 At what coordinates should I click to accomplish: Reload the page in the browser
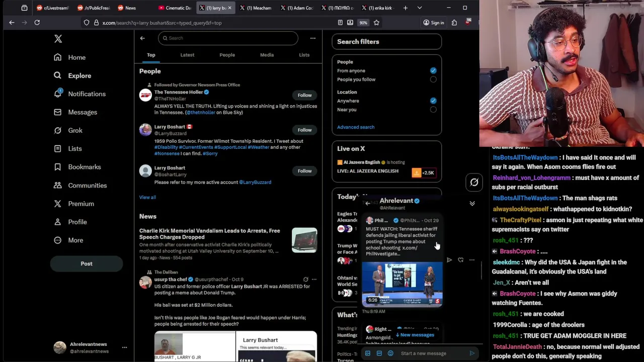pyautogui.click(x=37, y=23)
